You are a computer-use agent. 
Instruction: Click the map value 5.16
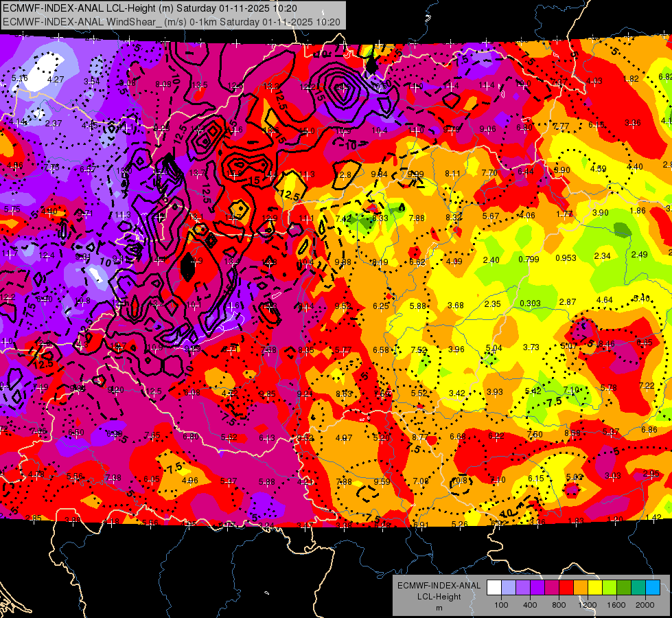[19, 78]
